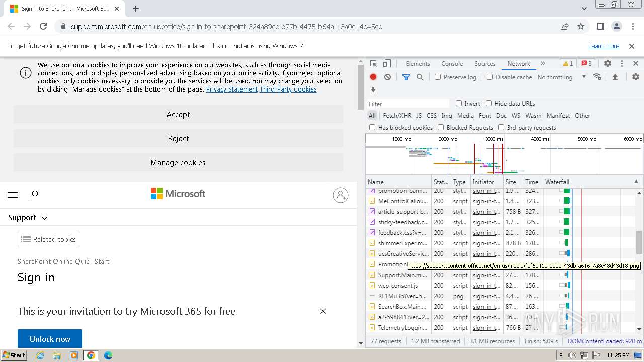Image resolution: width=644 pixels, height=362 pixels.
Task: Open DevTools customize three-dot menu
Action: (x=622, y=64)
